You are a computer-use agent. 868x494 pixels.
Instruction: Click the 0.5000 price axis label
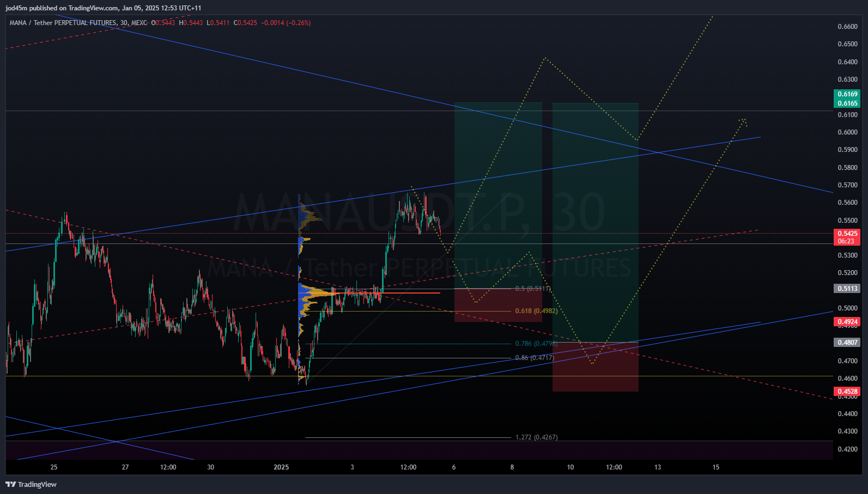[847, 308]
